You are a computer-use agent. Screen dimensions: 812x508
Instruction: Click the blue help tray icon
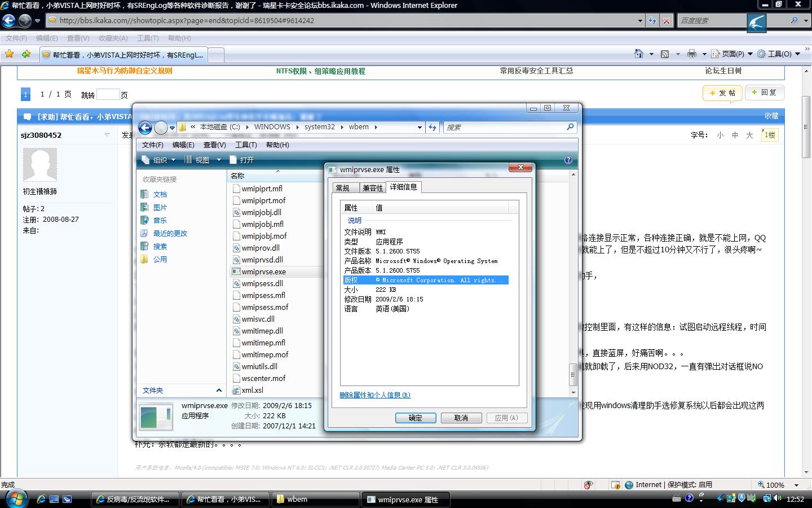click(x=689, y=498)
